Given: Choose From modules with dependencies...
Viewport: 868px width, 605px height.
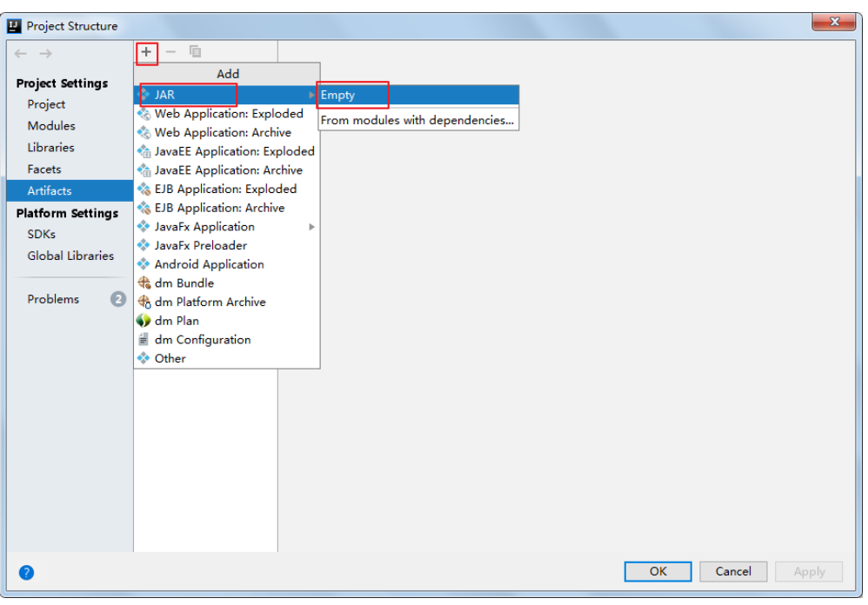Looking at the screenshot, I should (418, 120).
